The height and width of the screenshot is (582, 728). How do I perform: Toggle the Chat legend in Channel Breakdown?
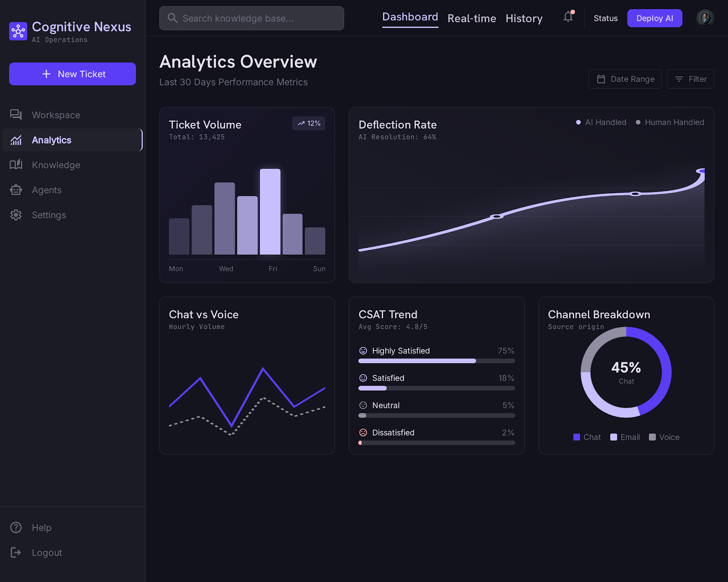[x=587, y=437]
